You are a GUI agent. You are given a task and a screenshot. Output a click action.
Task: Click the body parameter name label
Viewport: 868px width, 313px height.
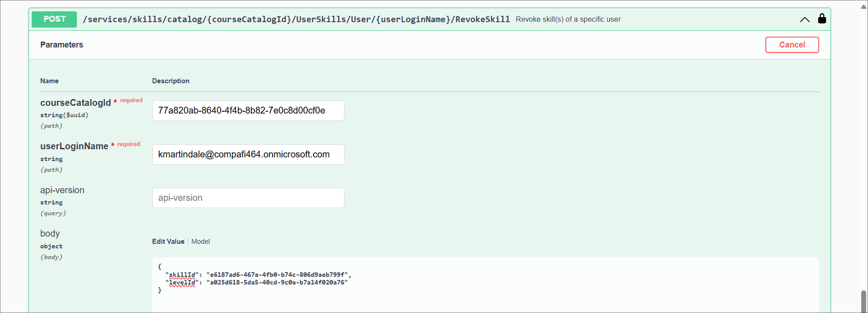click(x=50, y=234)
